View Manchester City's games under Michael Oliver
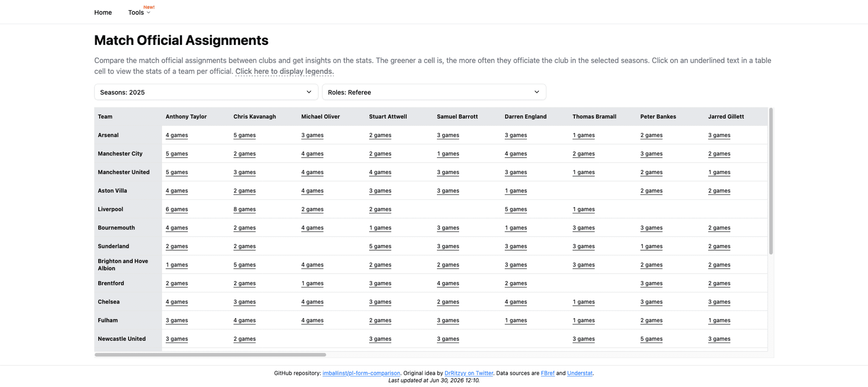Image resolution: width=868 pixels, height=387 pixels. point(312,154)
